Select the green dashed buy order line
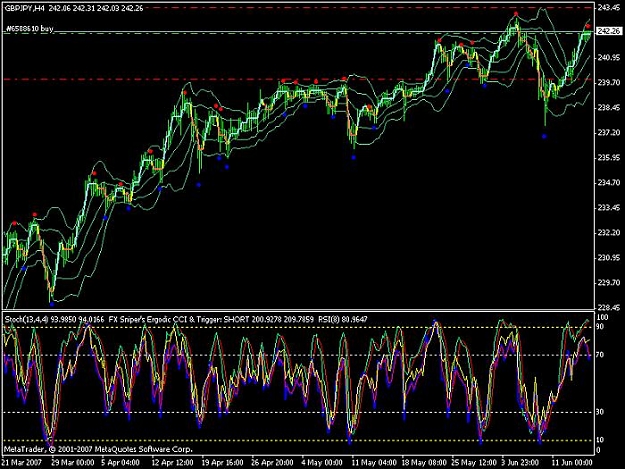This screenshot has height=469, width=625. point(299,33)
